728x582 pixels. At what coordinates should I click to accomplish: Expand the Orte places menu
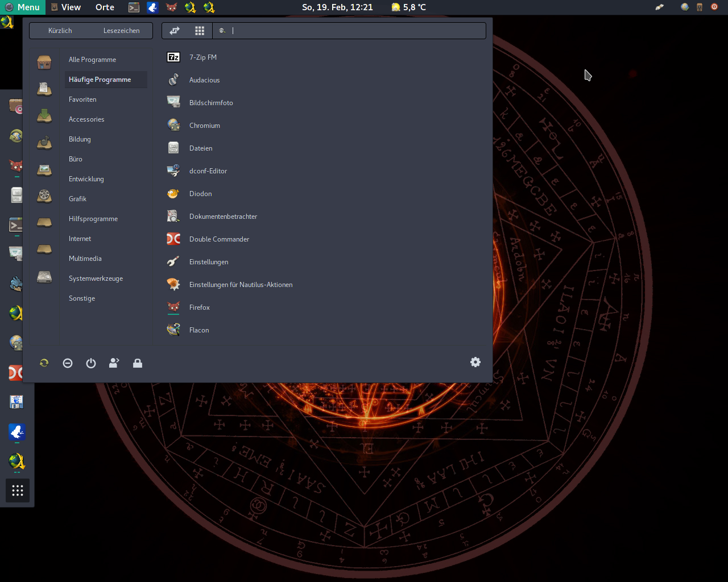tap(105, 7)
